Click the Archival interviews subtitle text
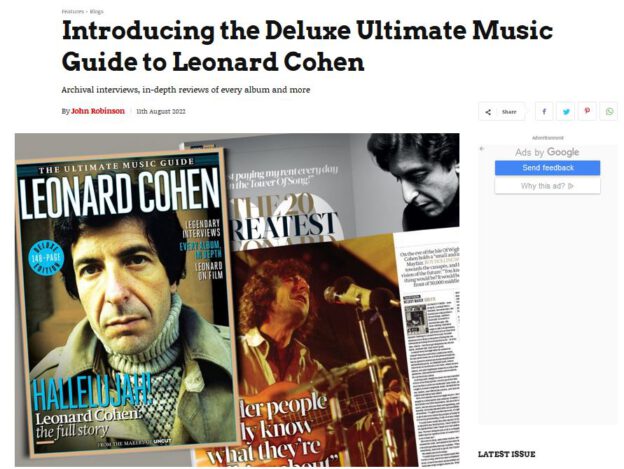This screenshot has height=469, width=624. [186, 90]
